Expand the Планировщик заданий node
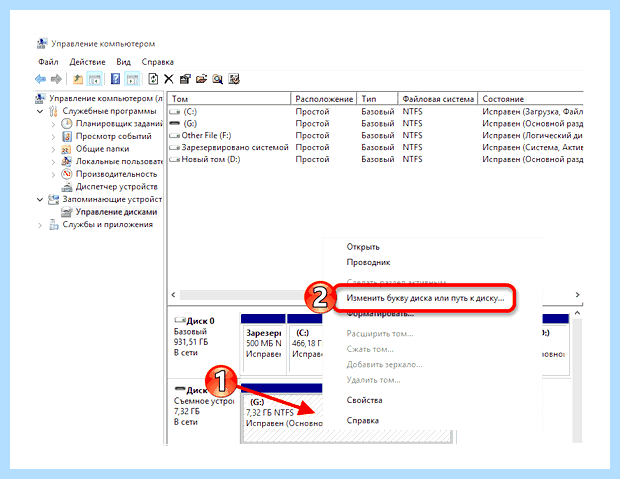This screenshot has width=620, height=479. pos(53,124)
